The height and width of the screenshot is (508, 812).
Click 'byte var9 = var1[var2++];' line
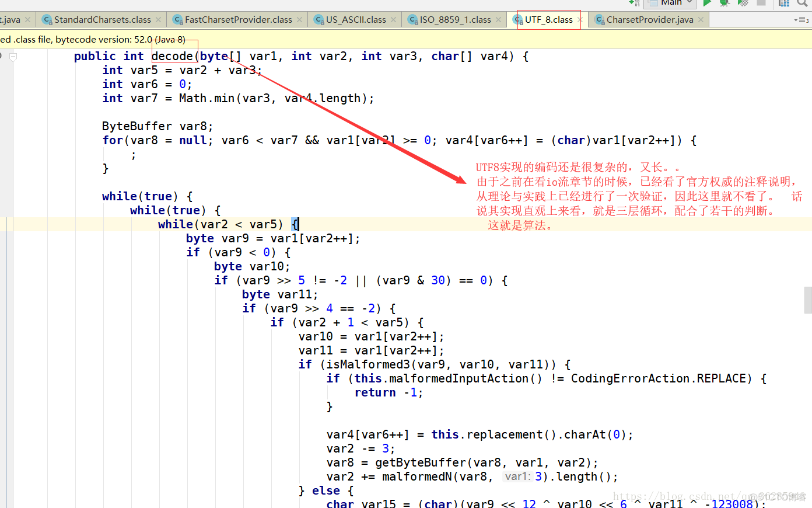273,238
